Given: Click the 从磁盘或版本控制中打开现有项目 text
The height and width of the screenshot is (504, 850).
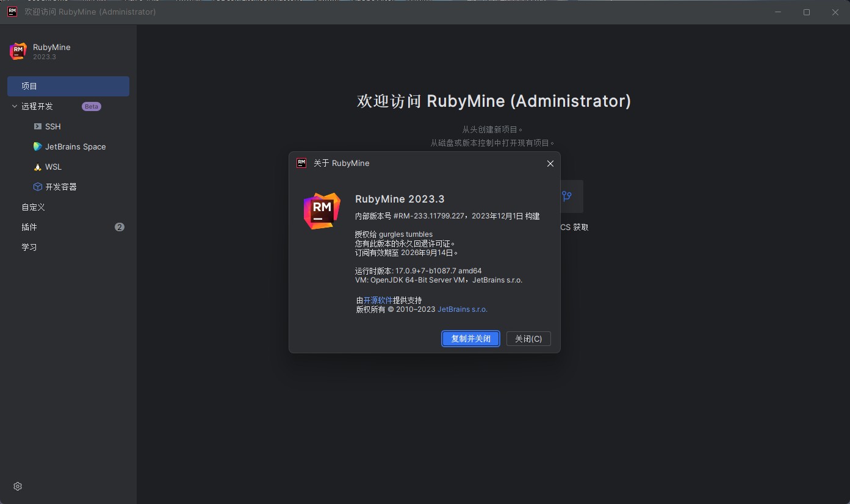Looking at the screenshot, I should click(493, 143).
